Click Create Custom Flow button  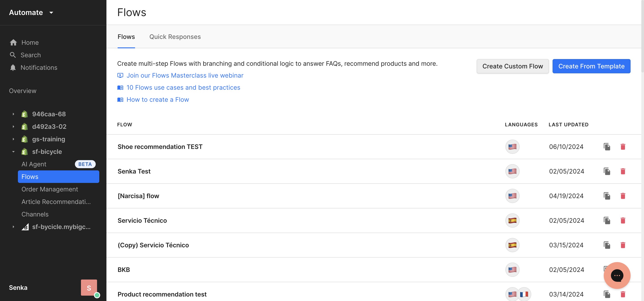point(513,66)
